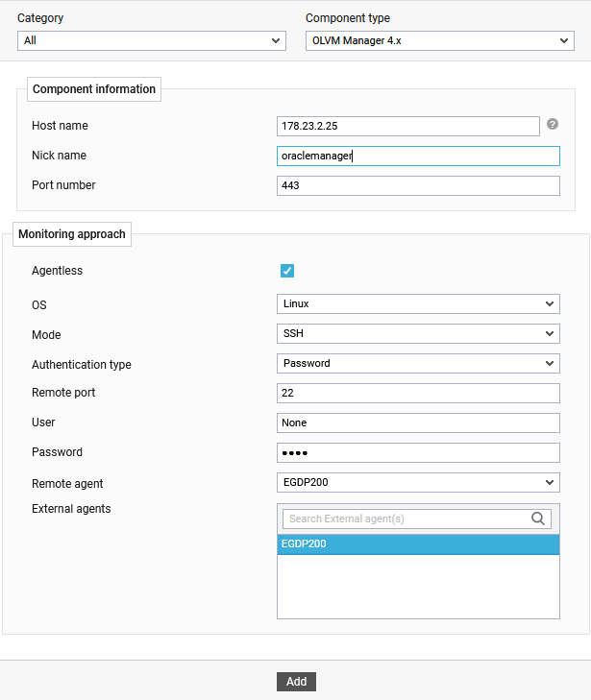Click the Password field

pos(418,453)
